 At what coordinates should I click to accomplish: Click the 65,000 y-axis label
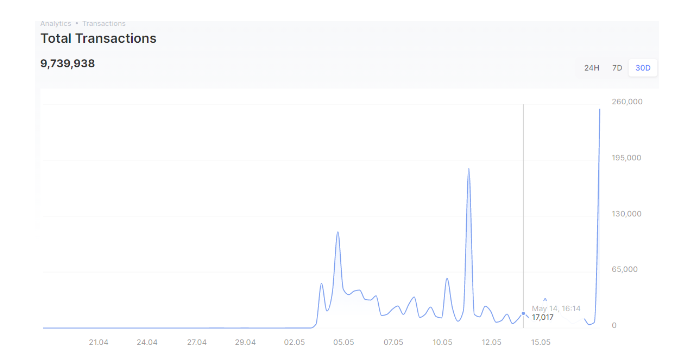pos(624,269)
